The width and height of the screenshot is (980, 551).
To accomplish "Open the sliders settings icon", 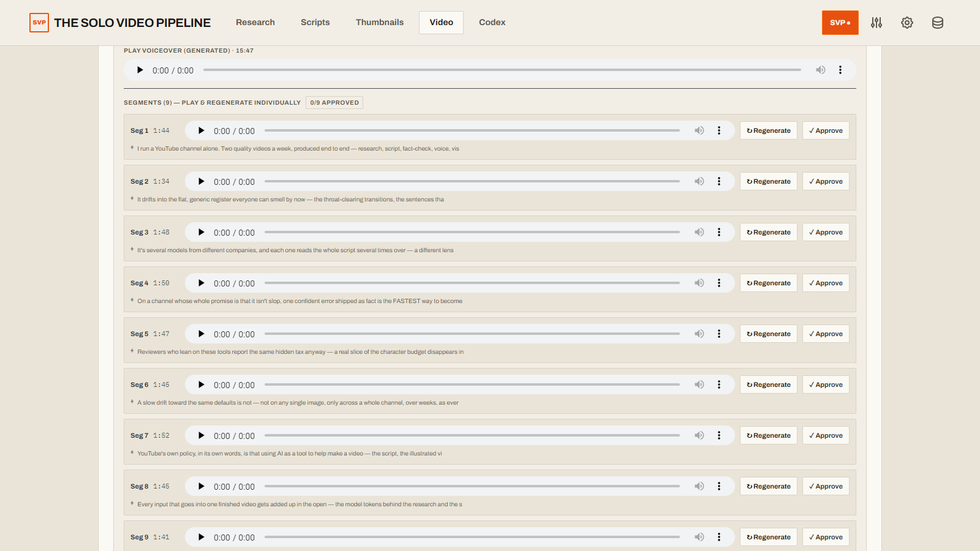I will point(876,23).
